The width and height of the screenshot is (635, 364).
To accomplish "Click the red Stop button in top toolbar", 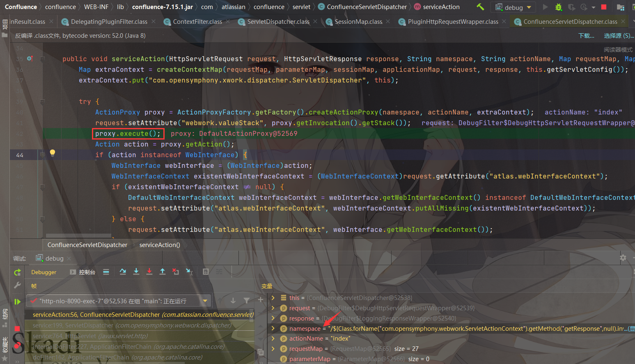I will tap(604, 7).
